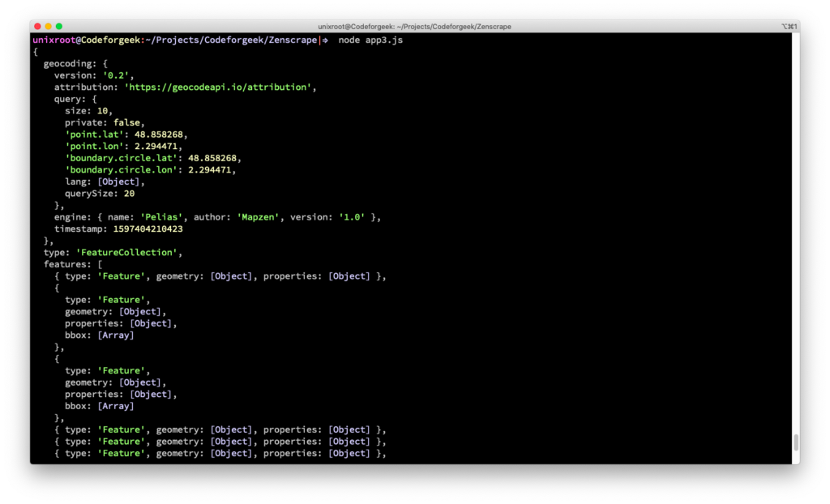Click the last Feature row at the terminal's bottom edge

coord(220,453)
